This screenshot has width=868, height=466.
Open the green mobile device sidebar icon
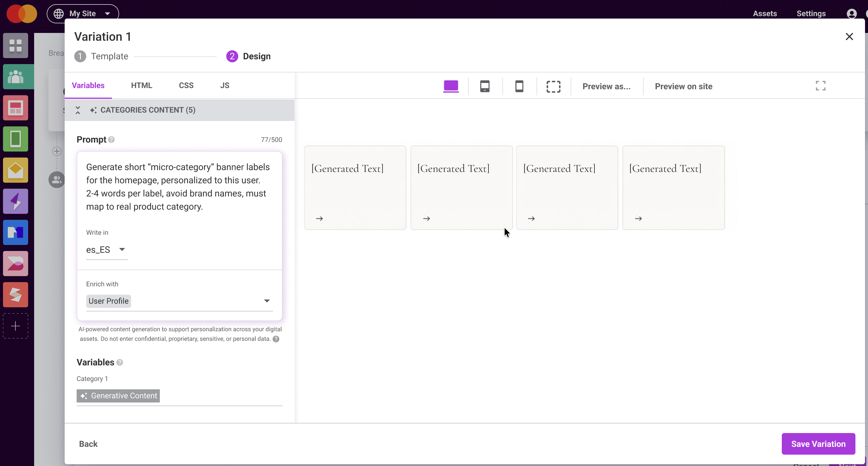[16, 139]
